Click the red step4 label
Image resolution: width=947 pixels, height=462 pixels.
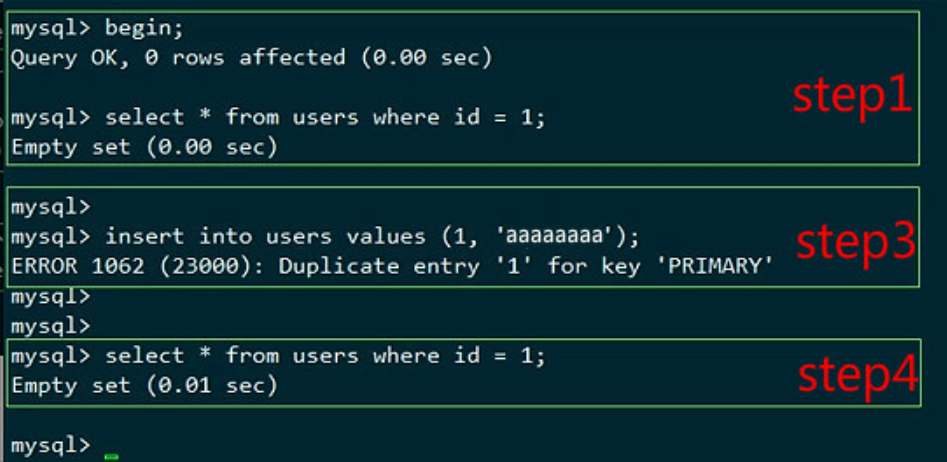[x=857, y=373]
